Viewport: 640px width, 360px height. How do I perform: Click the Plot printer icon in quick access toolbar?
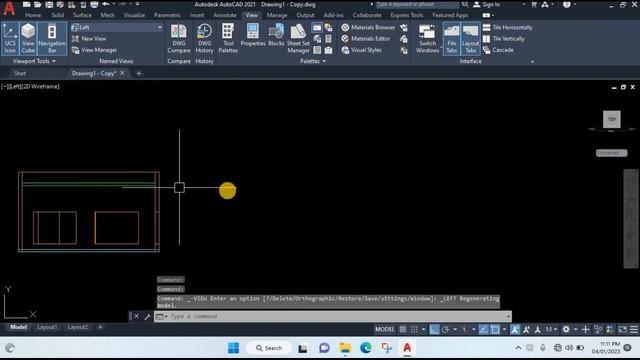(94, 4)
